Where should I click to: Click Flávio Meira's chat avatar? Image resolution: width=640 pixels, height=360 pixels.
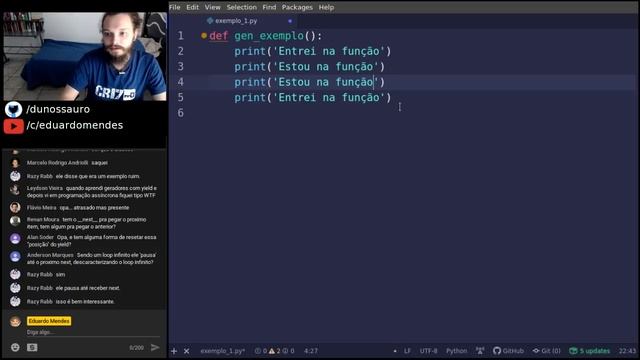15,207
